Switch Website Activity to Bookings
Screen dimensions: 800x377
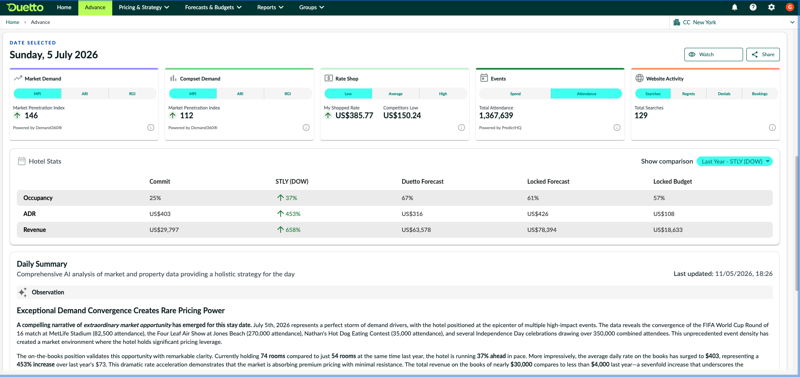759,94
